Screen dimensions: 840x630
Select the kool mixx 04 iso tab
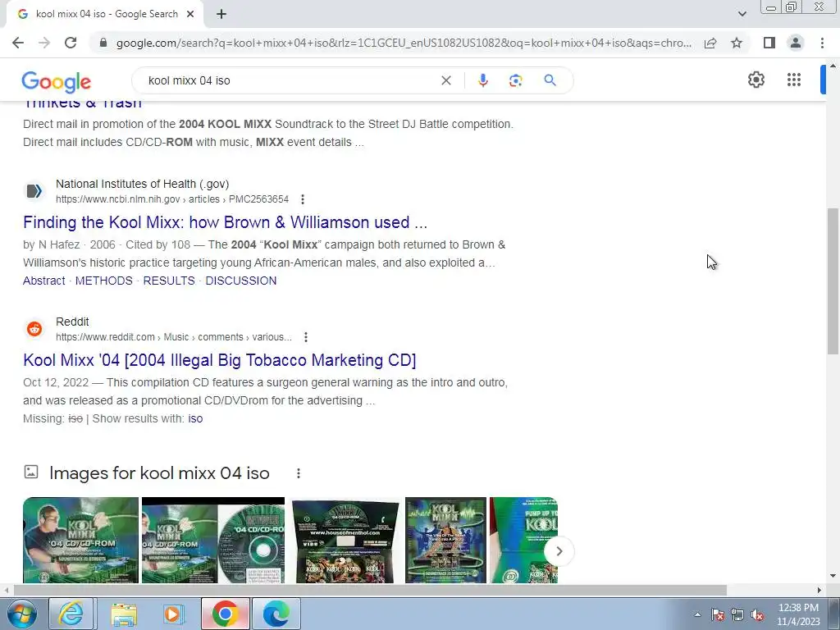click(x=105, y=15)
